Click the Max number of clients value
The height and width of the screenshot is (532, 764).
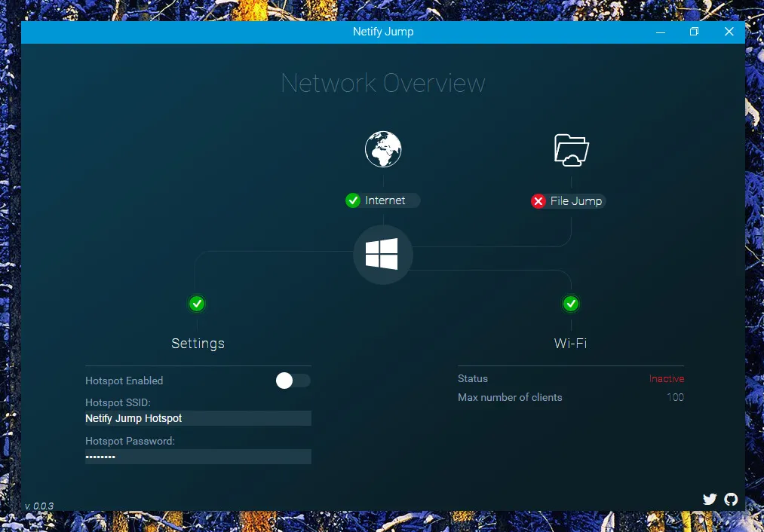pos(675,397)
